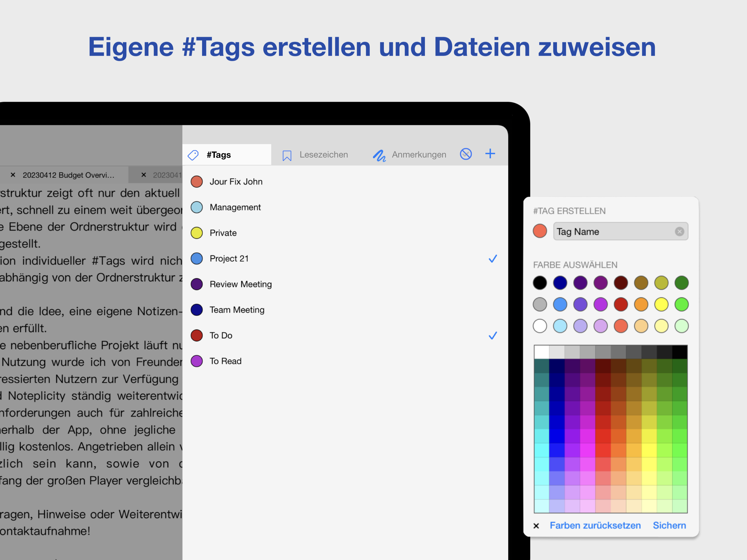Pick the dark navy preset color
This screenshot has width=747, height=560.
pos(560,283)
